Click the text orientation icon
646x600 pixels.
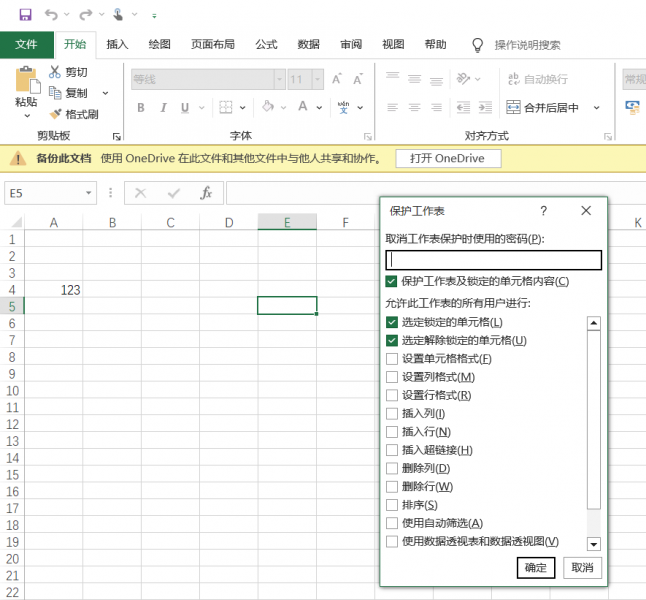point(463,78)
